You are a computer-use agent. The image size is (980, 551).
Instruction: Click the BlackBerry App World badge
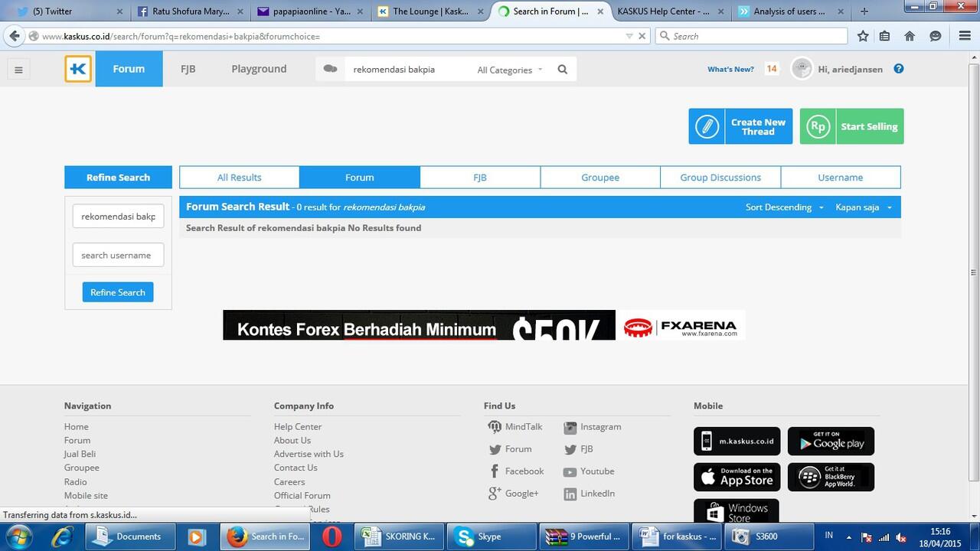[x=831, y=478]
